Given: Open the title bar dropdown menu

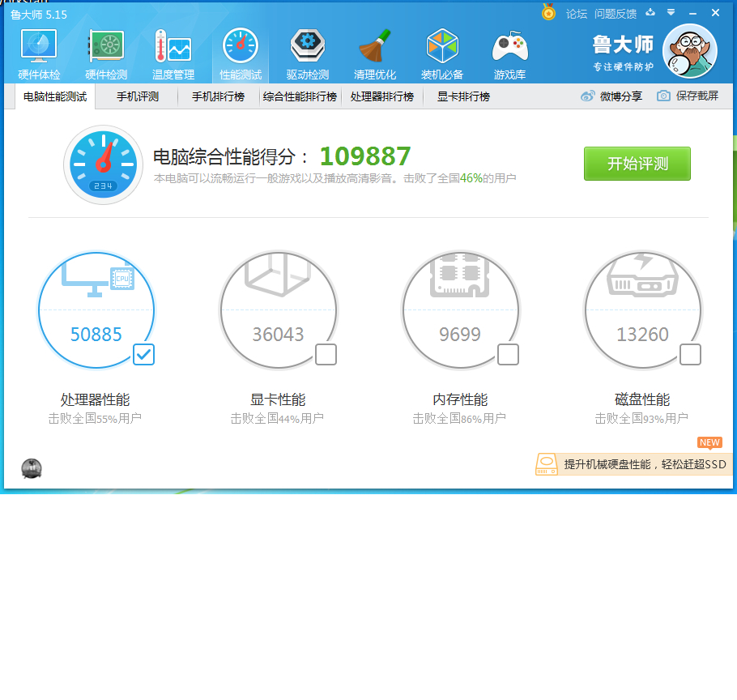Looking at the screenshot, I should coord(671,13).
